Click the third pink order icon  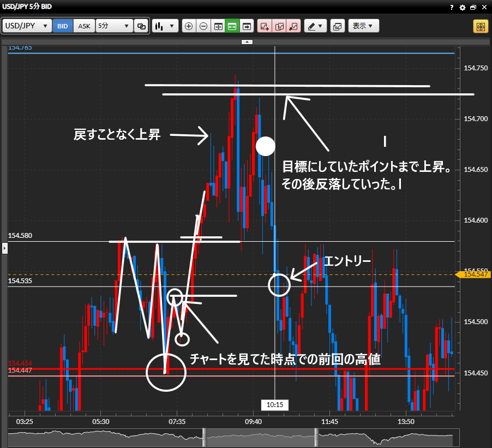pyautogui.click(x=293, y=26)
